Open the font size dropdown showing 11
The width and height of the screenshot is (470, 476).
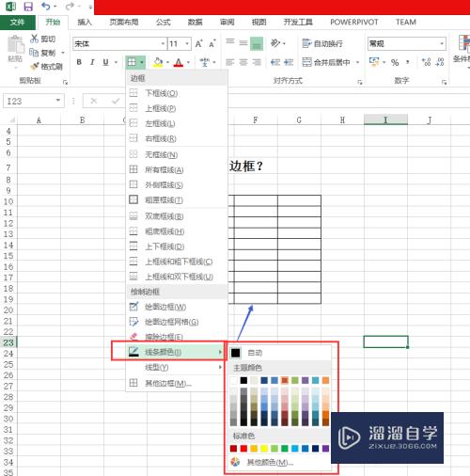click(x=187, y=43)
